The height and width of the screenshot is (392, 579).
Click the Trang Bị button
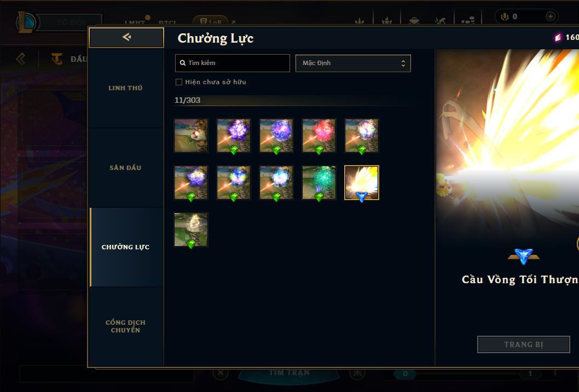click(524, 344)
